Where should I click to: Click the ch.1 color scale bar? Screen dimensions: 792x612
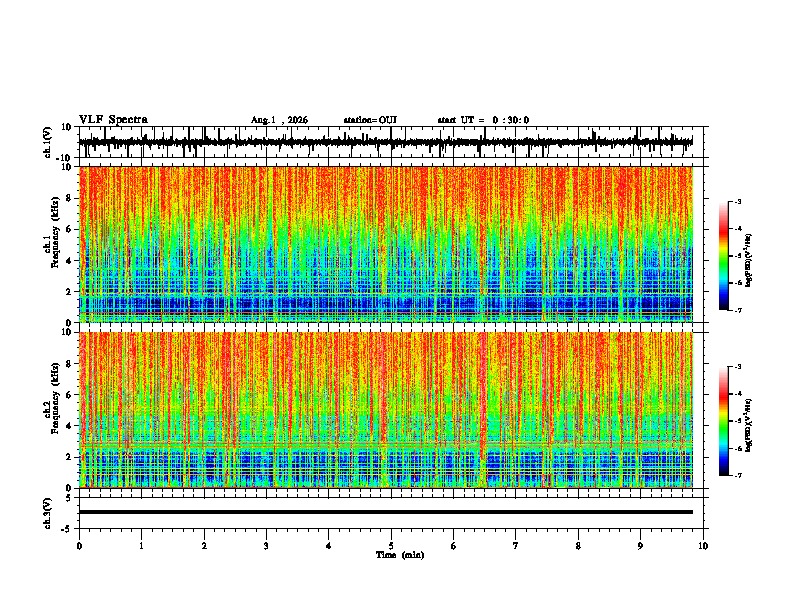pyautogui.click(x=724, y=256)
